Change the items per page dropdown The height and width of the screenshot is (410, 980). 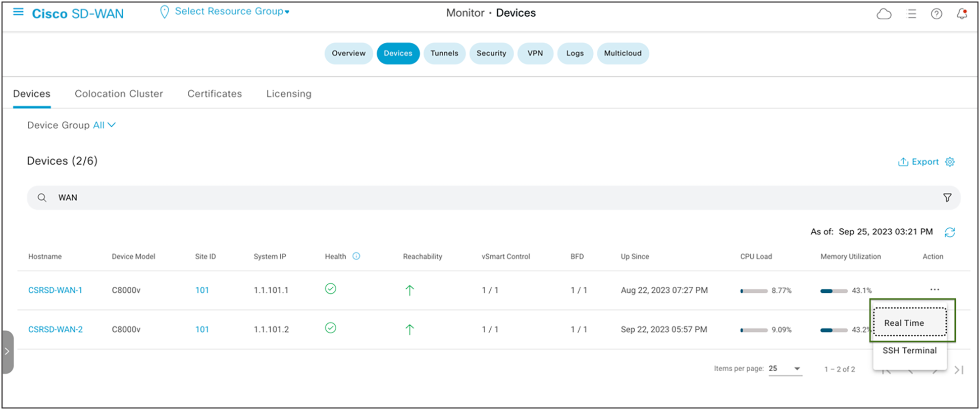pyautogui.click(x=785, y=369)
